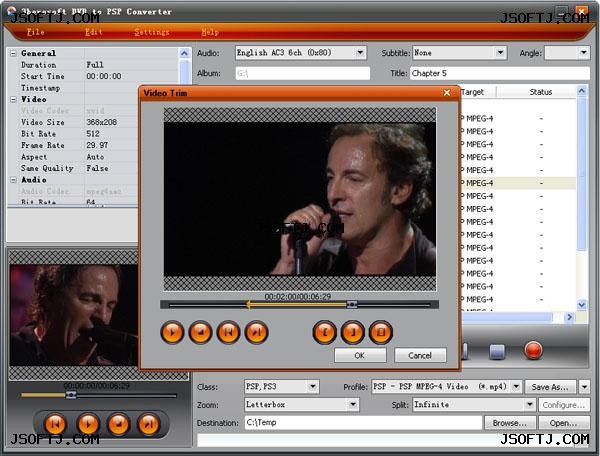Click Frame Rate value 29.97

[x=97, y=145]
